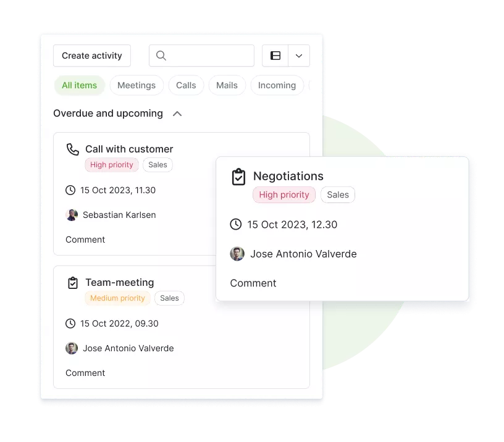Viewport: 504px width, 442px height.
Task: Click the phone icon on Call with customer
Action: coord(73,149)
